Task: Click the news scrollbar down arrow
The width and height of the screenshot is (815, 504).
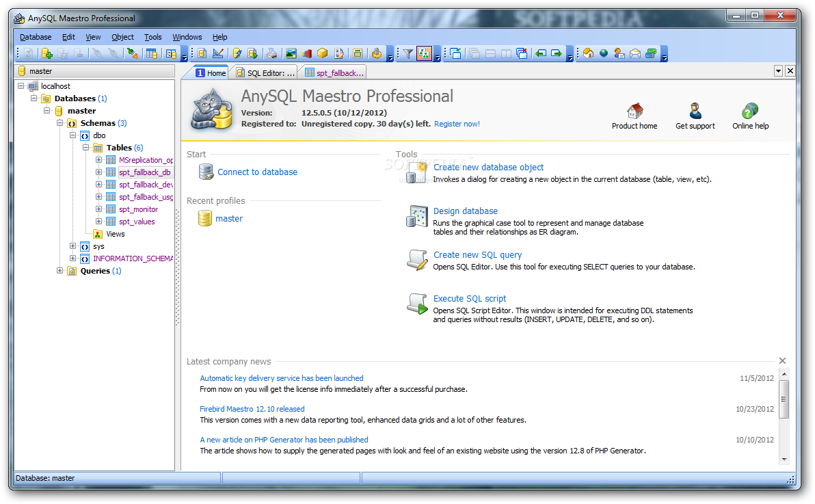Action: point(784,460)
